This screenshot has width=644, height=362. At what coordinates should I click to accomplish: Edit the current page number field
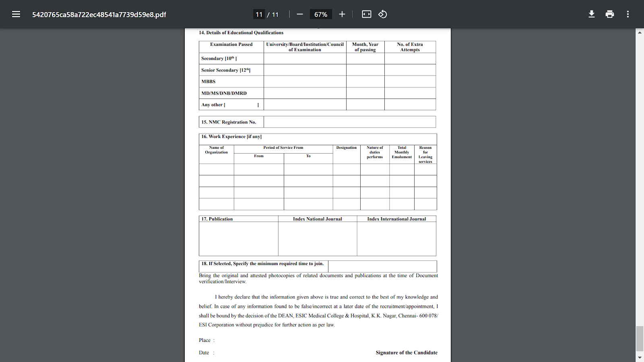tap(259, 14)
